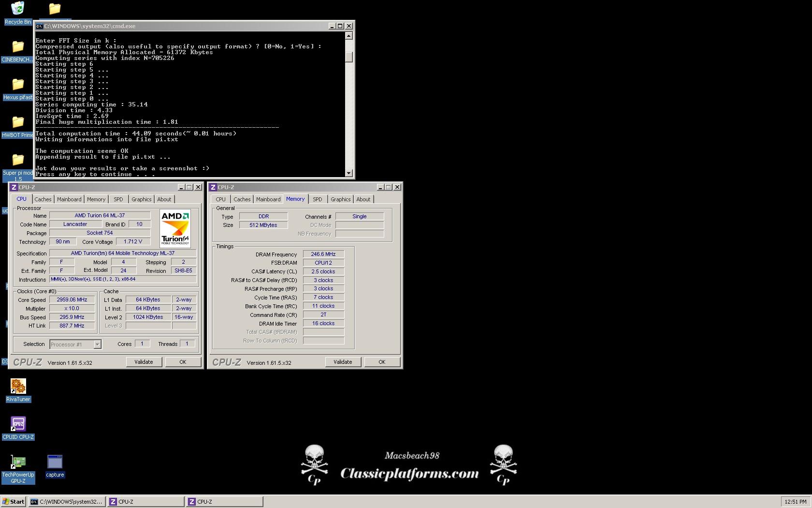Click the Core Speed value 2959.06 MHz
Screen dimensions: 812x508
(x=72, y=300)
